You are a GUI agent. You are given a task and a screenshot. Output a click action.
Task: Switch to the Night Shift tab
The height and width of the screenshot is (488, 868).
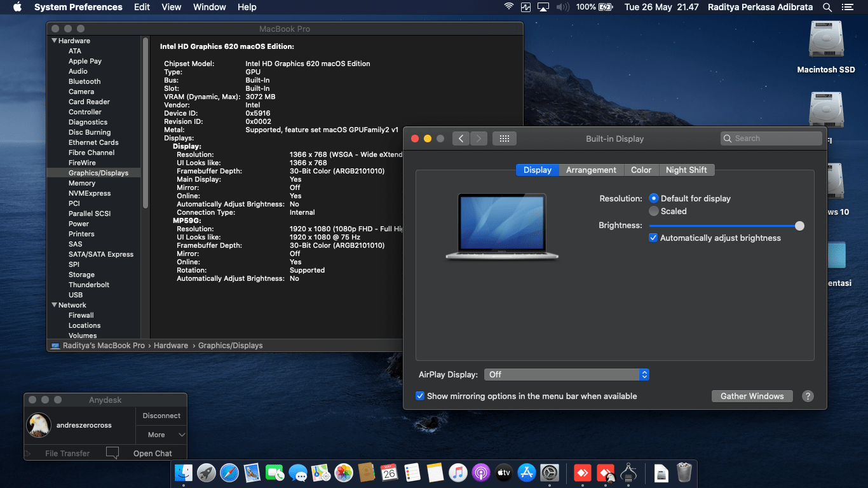686,170
